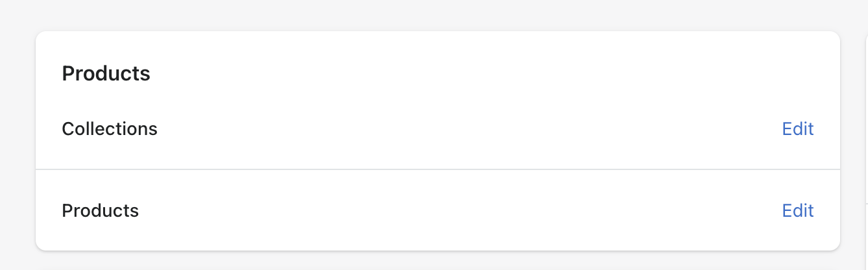
Task: Choose the blue Edit text in the Collections row
Action: 798,129
